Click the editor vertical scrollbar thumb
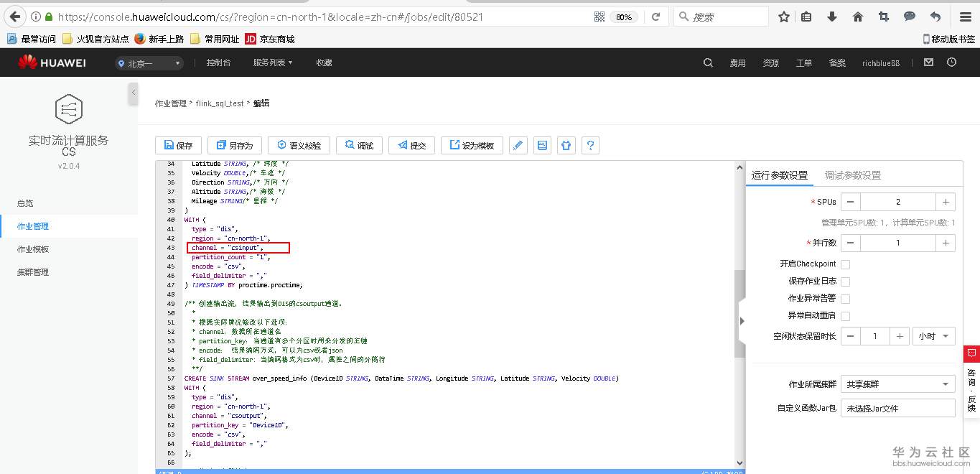The width and height of the screenshot is (980, 474). click(x=739, y=314)
